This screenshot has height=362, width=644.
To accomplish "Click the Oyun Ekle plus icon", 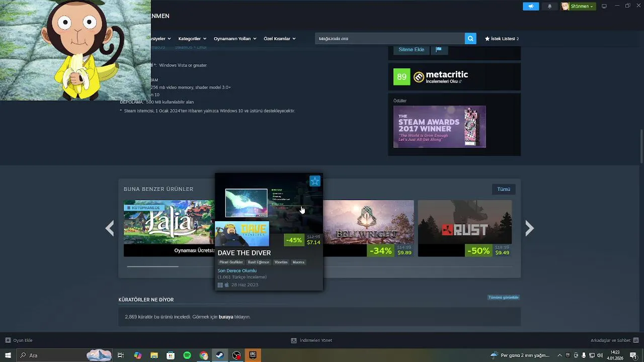I will [x=8, y=340].
